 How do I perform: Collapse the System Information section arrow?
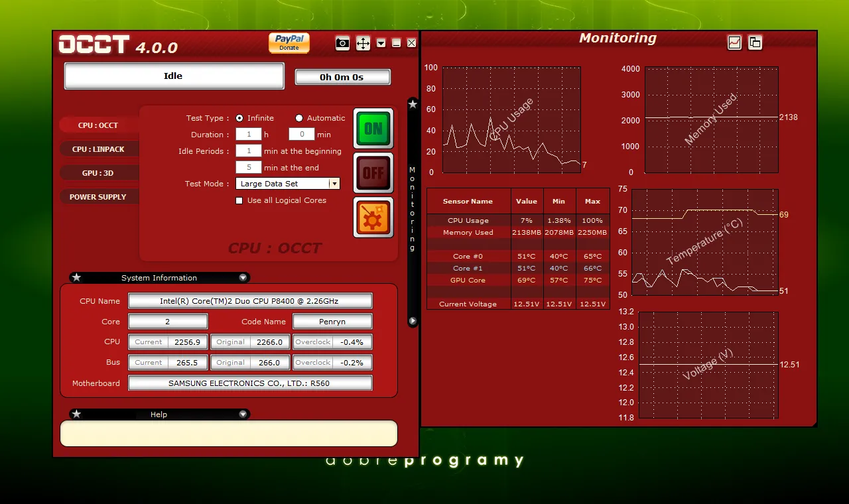pos(243,278)
